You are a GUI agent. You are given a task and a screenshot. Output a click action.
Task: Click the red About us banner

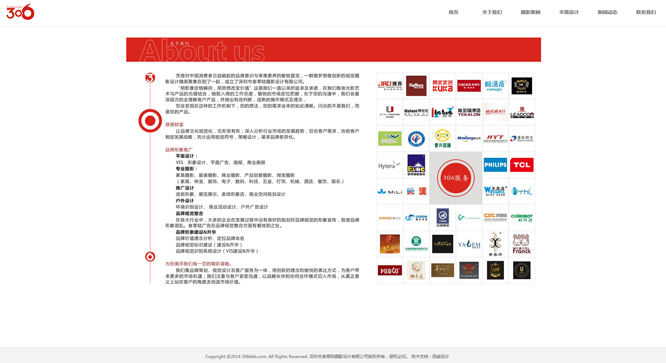click(333, 50)
